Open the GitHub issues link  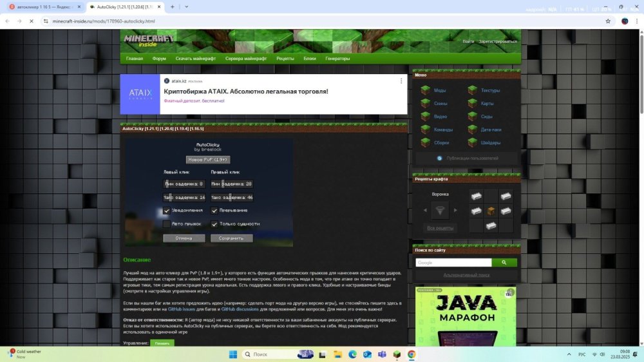pyautogui.click(x=182, y=309)
